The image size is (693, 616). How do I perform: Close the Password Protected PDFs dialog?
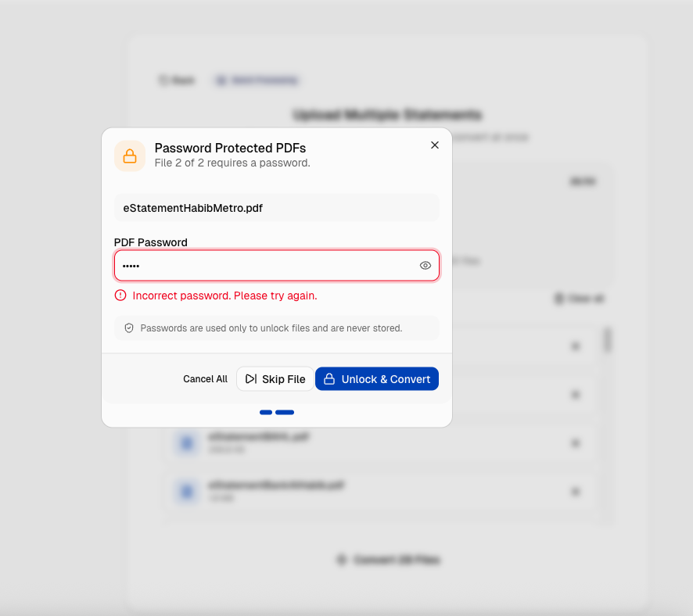434,145
